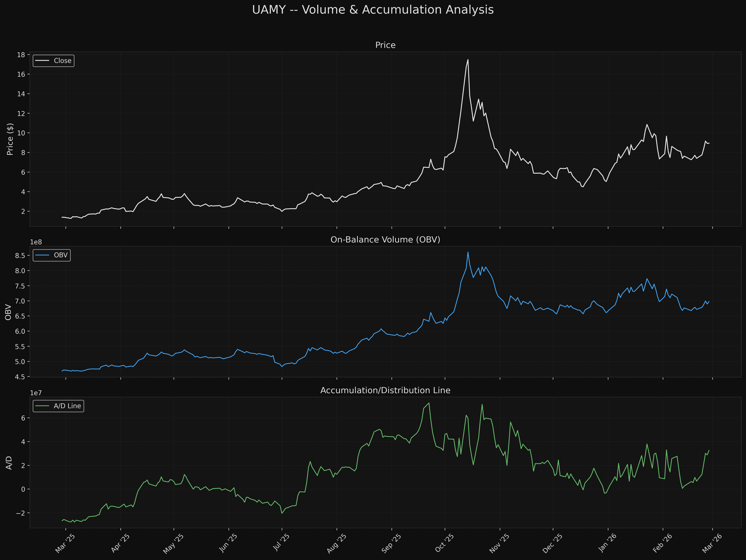
Task: Open the On-Balance Volume (OBV) title
Action: tap(385, 239)
